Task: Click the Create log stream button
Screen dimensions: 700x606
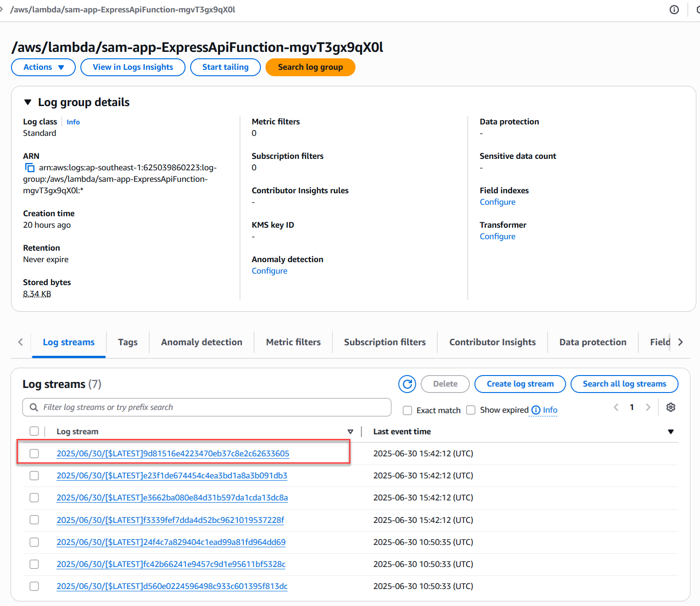Action: [x=520, y=384]
